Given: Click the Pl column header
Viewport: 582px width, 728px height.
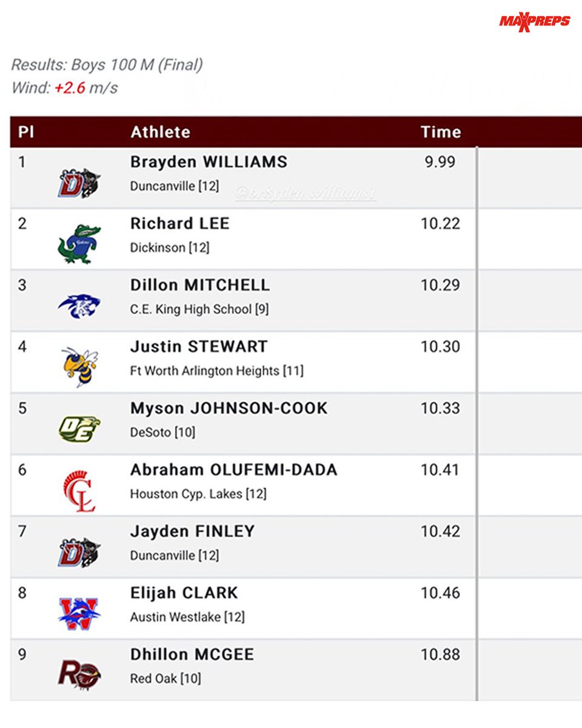Looking at the screenshot, I should pos(26,132).
